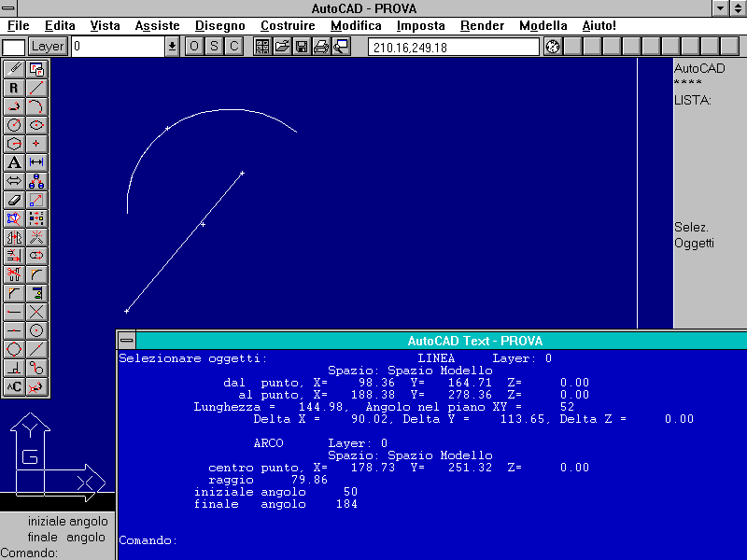Viewport: 747px width, 560px height.
Task: Click the Layer button in toolbar
Action: tap(48, 47)
